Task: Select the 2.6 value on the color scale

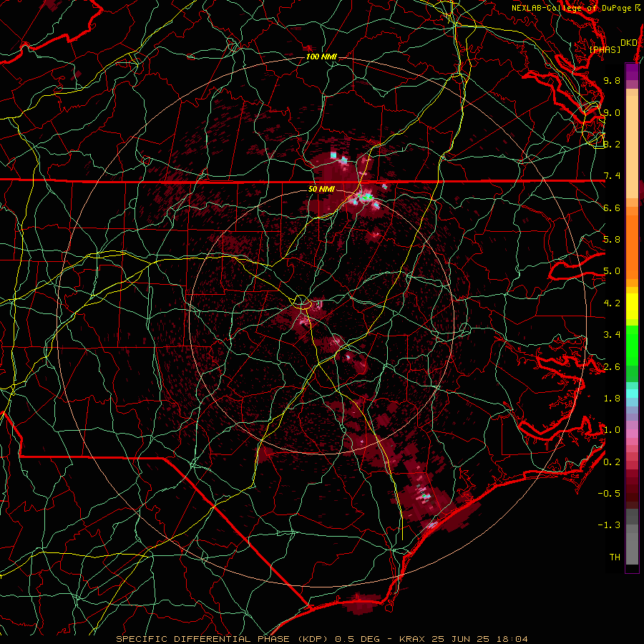Action: pyautogui.click(x=612, y=367)
